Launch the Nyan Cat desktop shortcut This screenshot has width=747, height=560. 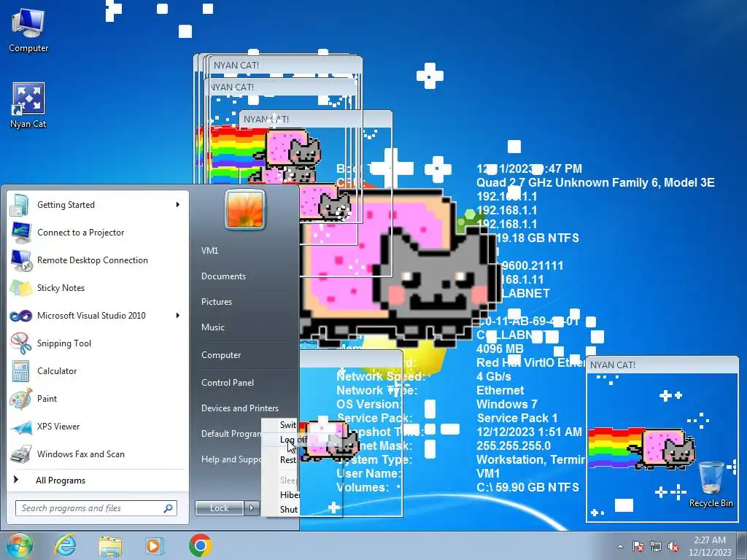(28, 105)
